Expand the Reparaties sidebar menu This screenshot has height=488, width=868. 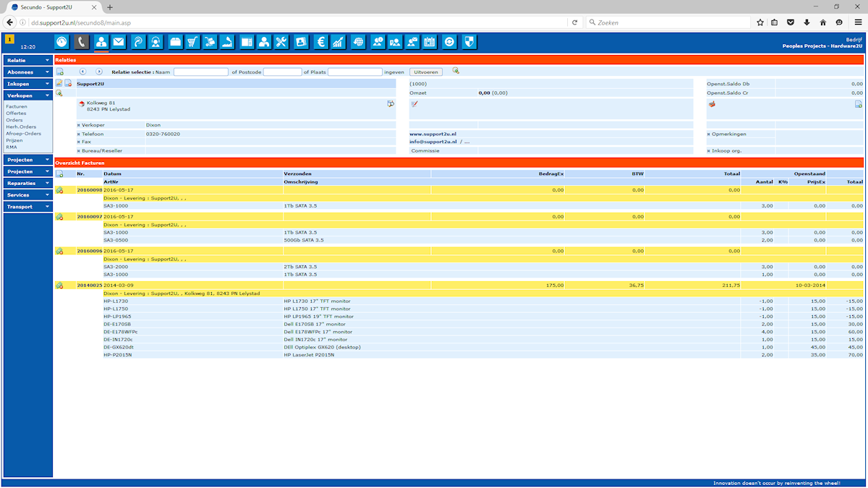point(28,184)
